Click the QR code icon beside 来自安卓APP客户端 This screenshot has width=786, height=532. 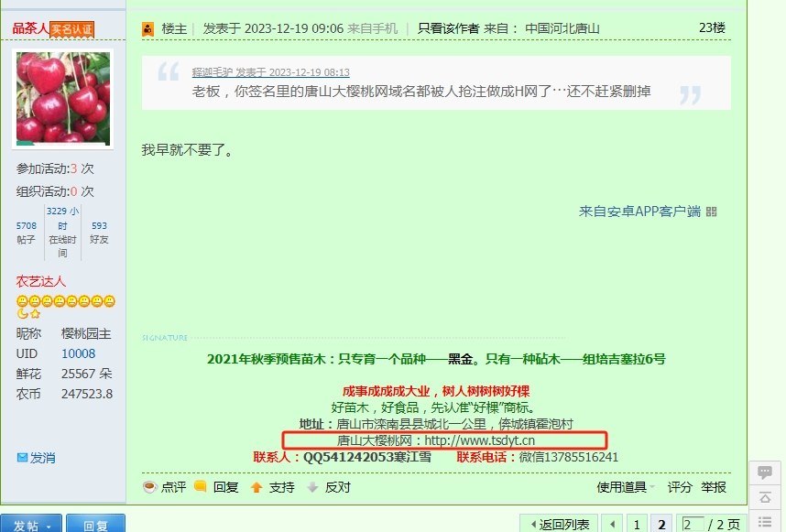click(711, 212)
